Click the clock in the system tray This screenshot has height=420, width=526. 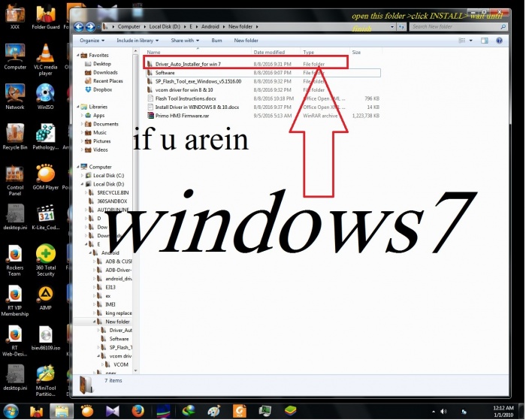(x=503, y=411)
